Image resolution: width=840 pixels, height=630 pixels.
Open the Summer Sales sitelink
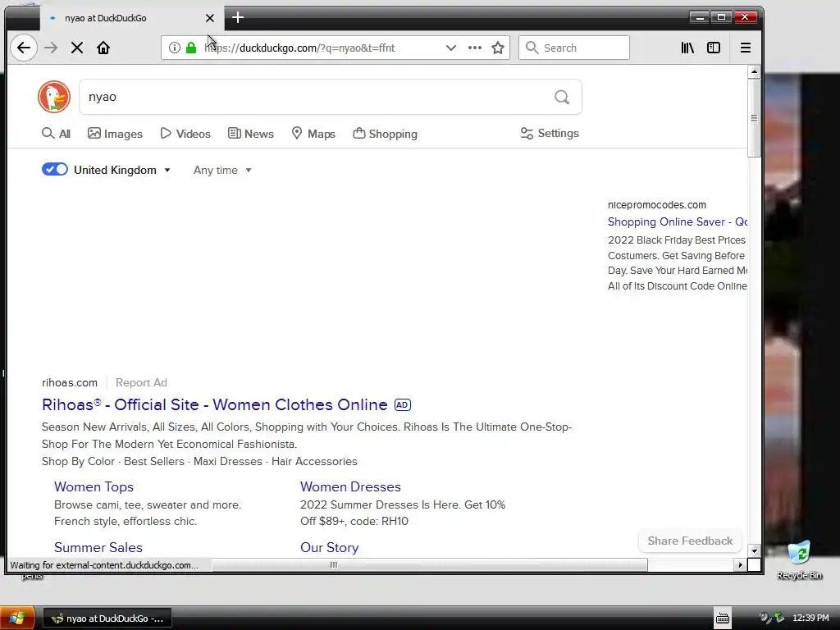(98, 547)
